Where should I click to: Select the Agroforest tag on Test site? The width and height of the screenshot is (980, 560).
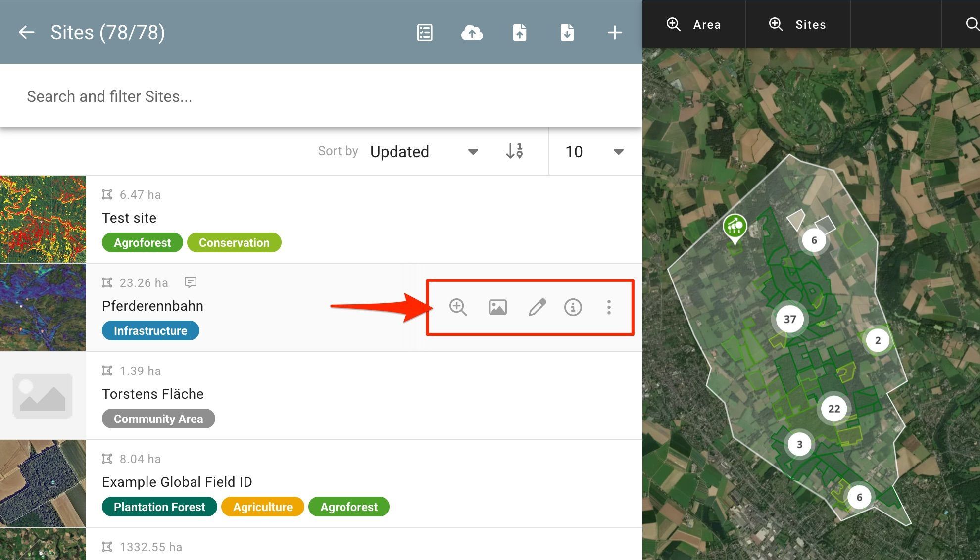pos(143,243)
